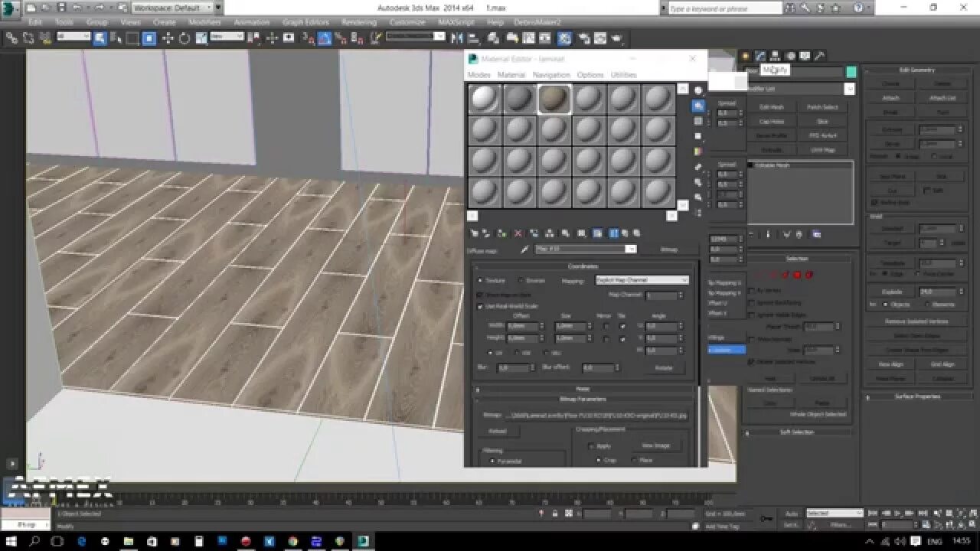Open the Display command panel tab
Image resolution: width=980 pixels, height=551 pixels.
pos(805,56)
